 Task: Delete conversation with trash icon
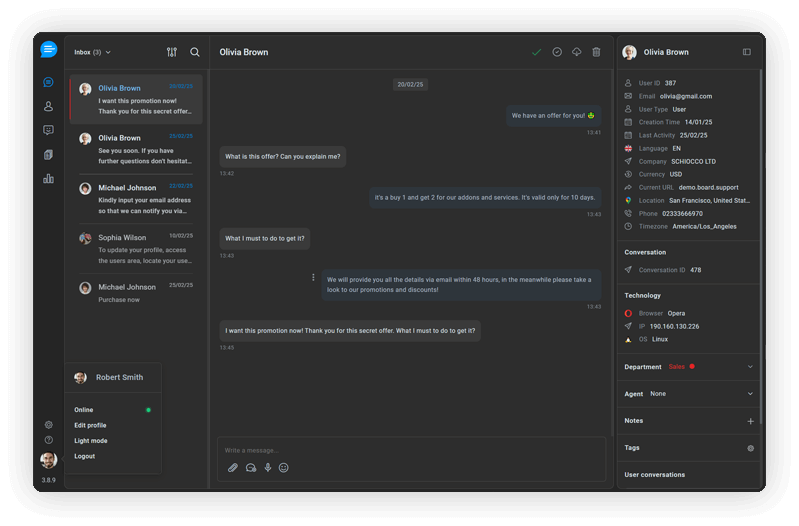(x=596, y=52)
